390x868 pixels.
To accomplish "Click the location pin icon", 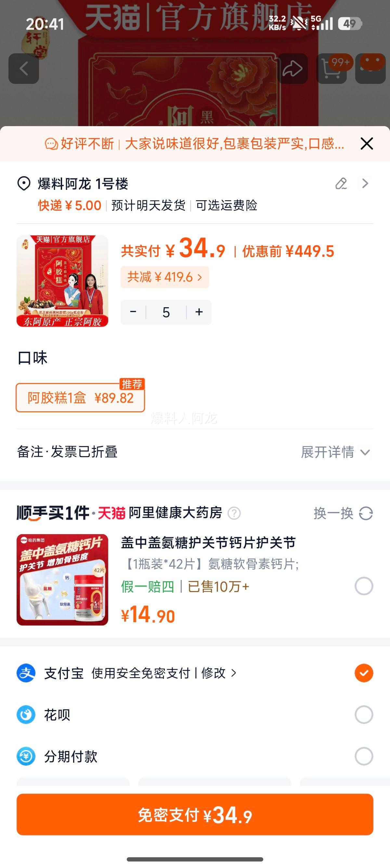I will (x=24, y=184).
